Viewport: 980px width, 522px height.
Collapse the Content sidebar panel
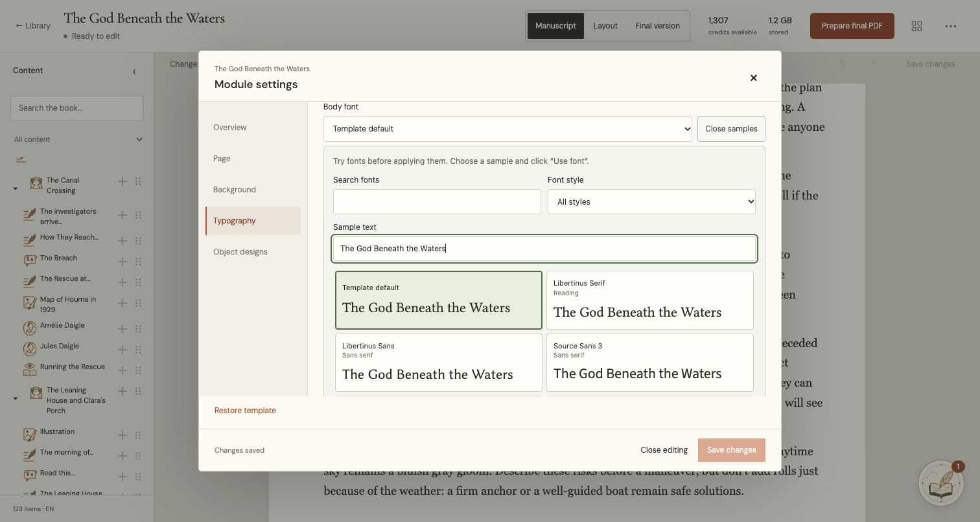[134, 71]
